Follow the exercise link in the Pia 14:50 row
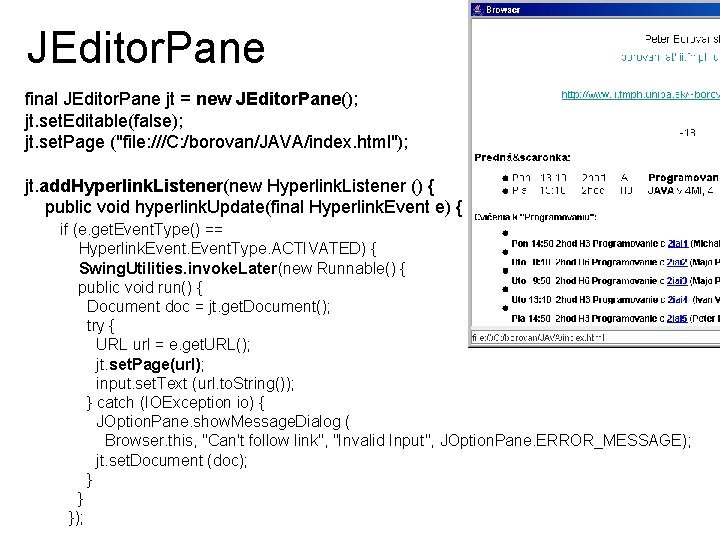The height and width of the screenshot is (540, 720). point(677,318)
